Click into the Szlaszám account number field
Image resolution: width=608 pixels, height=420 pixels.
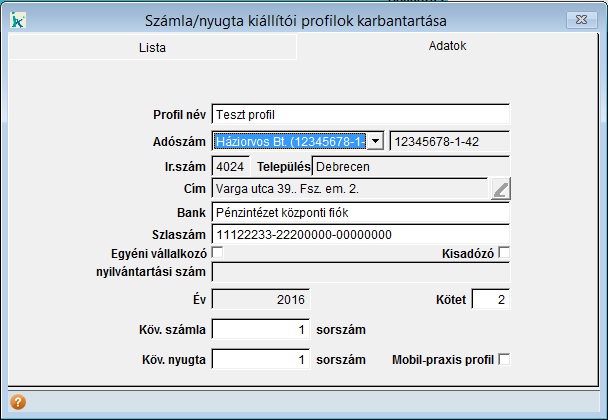pos(360,234)
